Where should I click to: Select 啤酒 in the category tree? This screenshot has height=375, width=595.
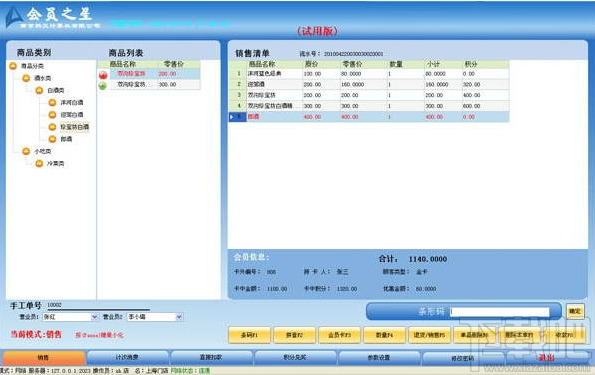point(66,139)
